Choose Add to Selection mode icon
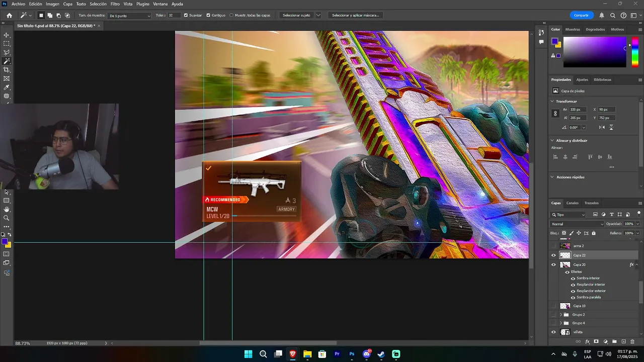This screenshot has height=362, width=644. 50,15
